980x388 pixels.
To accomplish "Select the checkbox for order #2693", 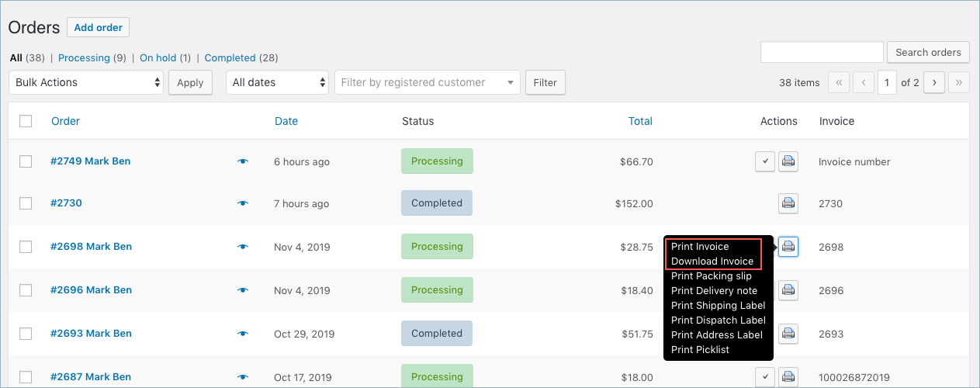I will 26,334.
